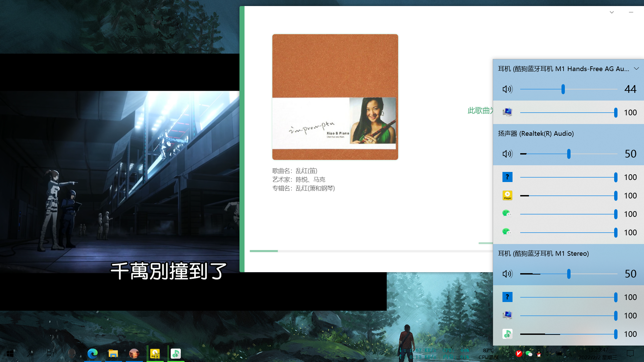Open the music player dropdown arrow menu
644x362 pixels.
612,12
